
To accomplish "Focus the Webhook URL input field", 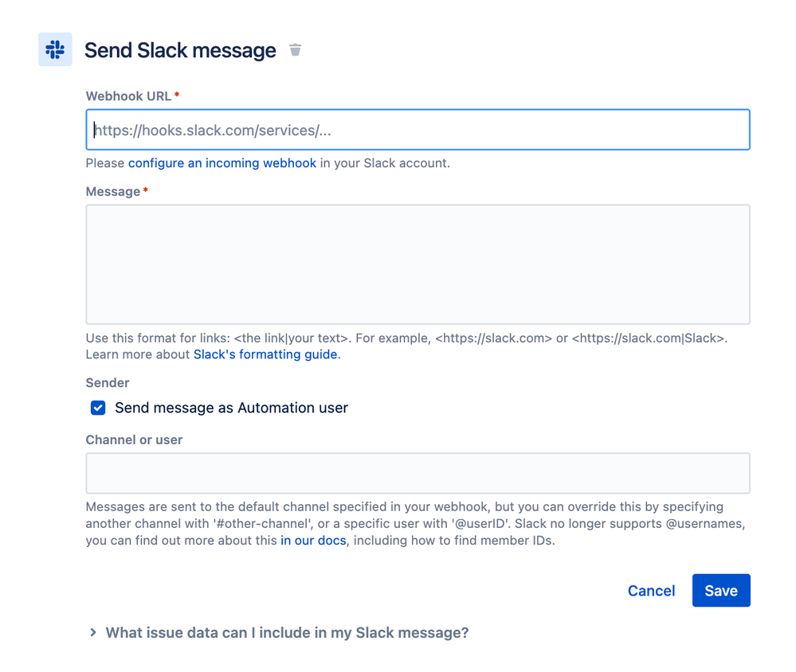I will click(x=418, y=130).
